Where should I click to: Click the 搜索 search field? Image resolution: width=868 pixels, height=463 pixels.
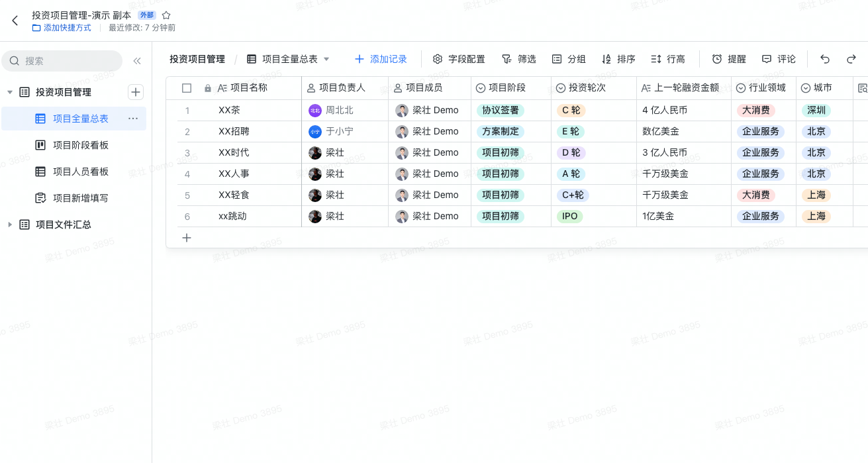pyautogui.click(x=63, y=61)
